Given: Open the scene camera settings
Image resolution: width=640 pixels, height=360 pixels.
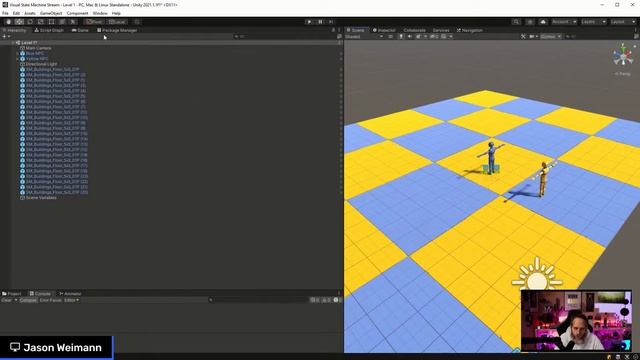Looking at the screenshot, I should (x=533, y=36).
